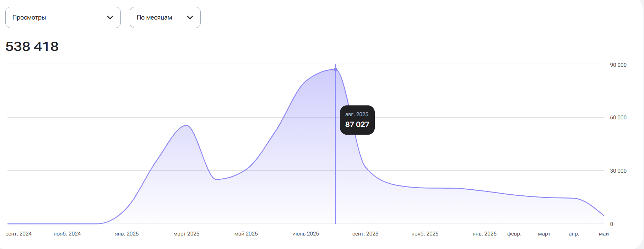Click the data point at chart peak
The width and height of the screenshot is (644, 249).
click(335, 69)
